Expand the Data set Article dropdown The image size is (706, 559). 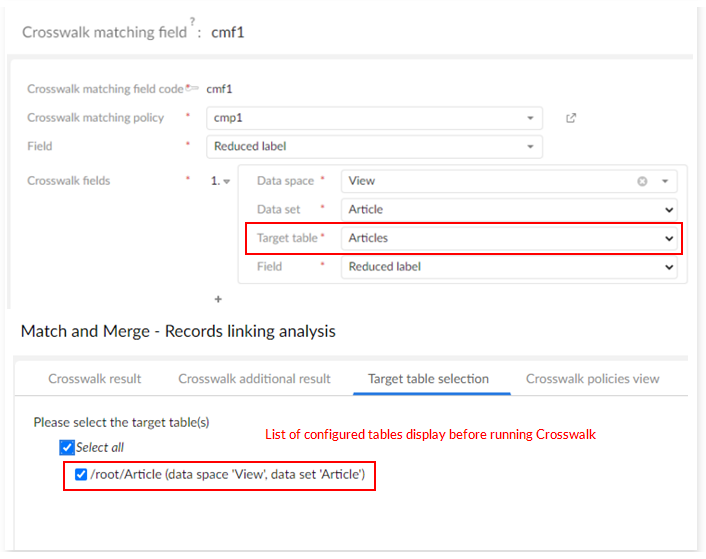click(669, 210)
